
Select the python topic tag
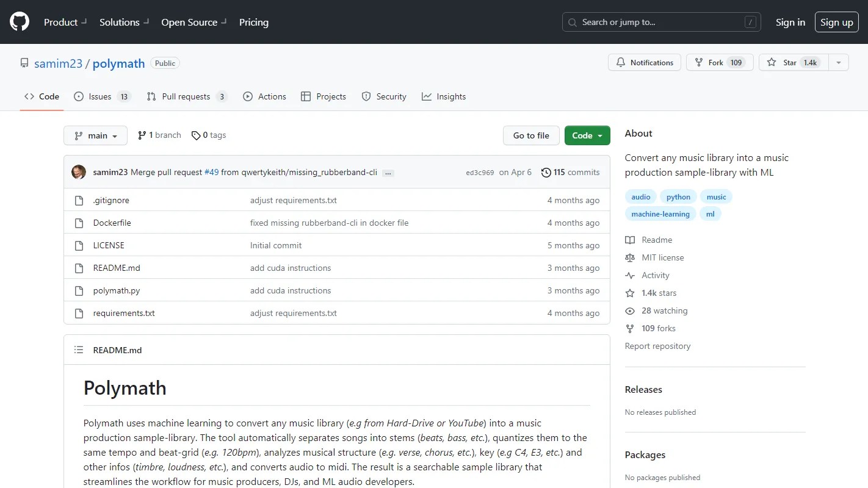pos(678,196)
